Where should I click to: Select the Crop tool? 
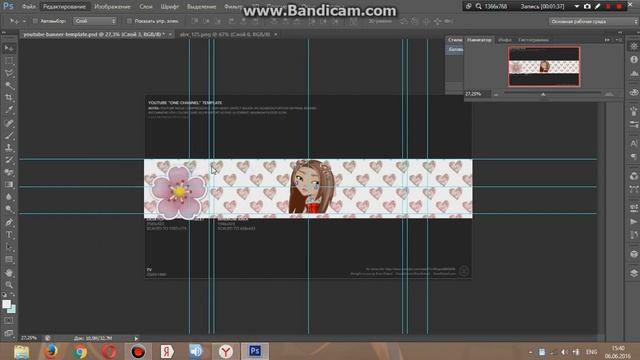[x=9, y=98]
